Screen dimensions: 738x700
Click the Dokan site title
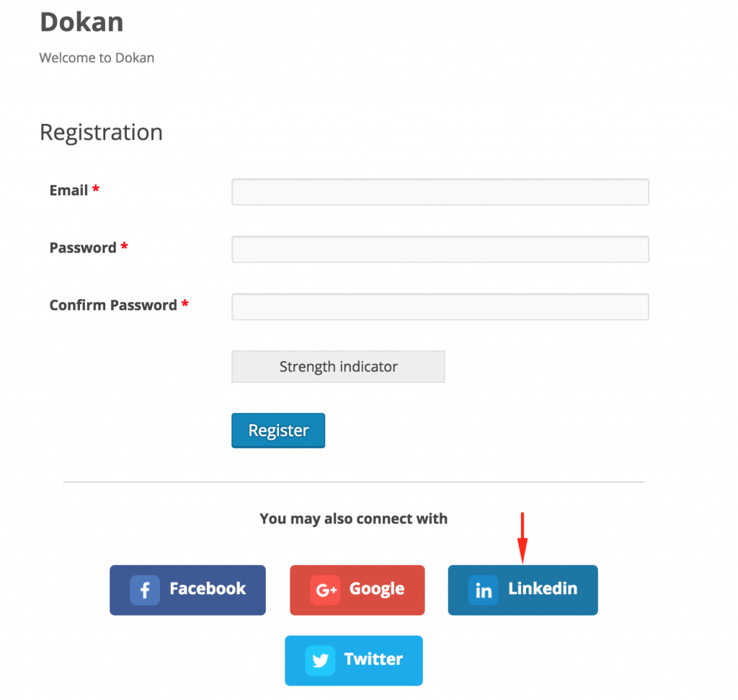[x=81, y=22]
